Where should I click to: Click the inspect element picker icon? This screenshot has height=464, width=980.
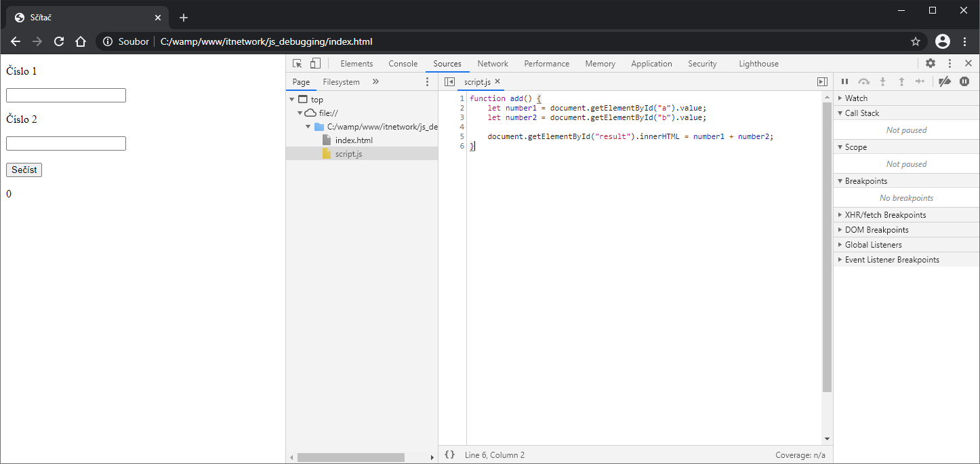[297, 64]
